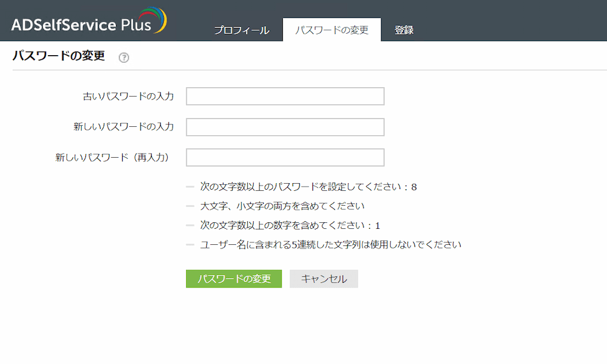The image size is (607, 364).
Task: Click the 古いパスワードの入力 label
Action: click(128, 96)
